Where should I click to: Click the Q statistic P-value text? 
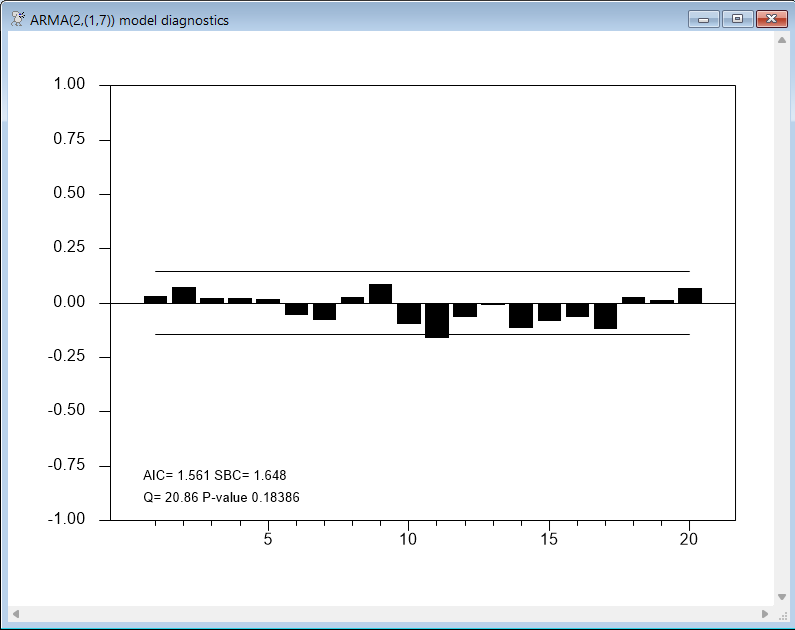pos(221,497)
